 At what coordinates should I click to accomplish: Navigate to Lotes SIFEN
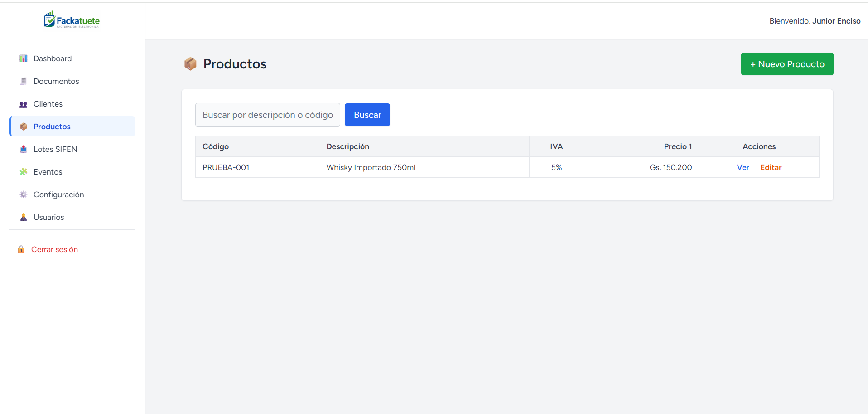coord(55,149)
